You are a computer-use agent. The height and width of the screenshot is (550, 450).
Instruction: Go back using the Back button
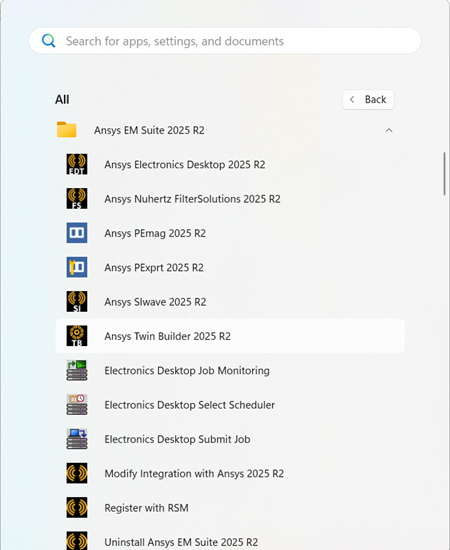coord(368,100)
